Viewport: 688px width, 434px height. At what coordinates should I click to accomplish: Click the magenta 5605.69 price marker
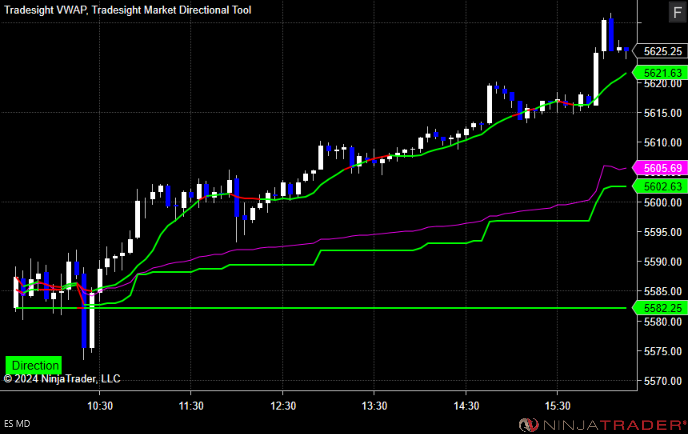pyautogui.click(x=659, y=168)
